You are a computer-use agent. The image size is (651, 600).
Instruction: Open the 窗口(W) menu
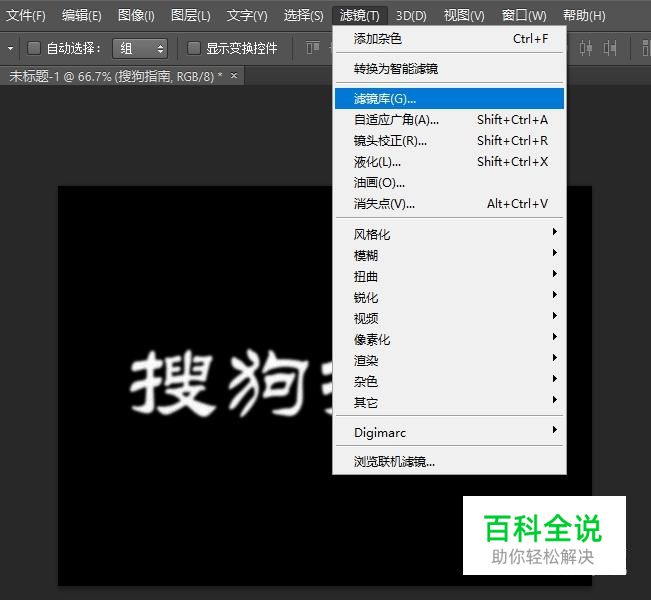click(x=524, y=16)
